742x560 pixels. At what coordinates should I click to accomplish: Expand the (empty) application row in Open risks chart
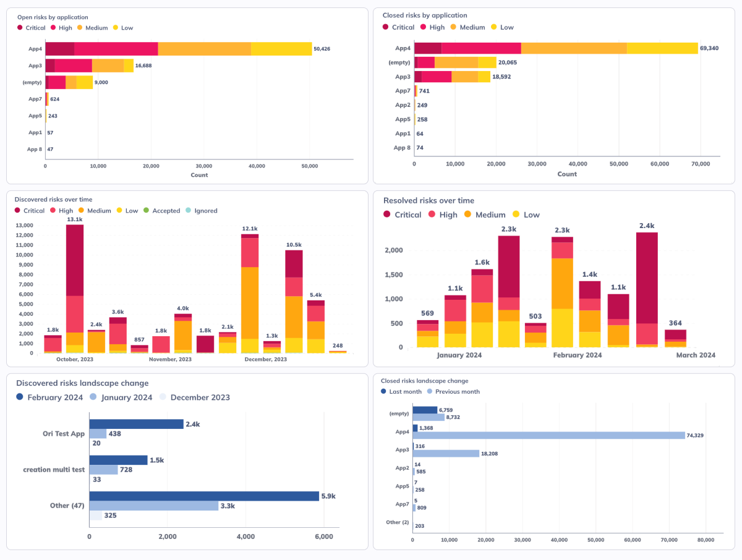(32, 82)
